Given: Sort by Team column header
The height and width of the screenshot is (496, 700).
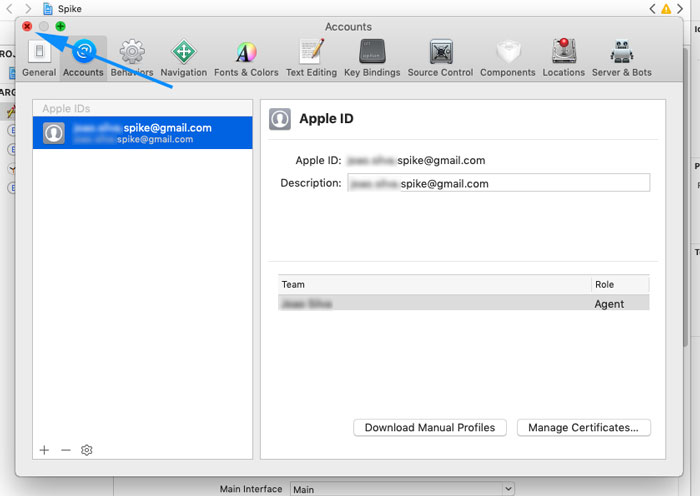Looking at the screenshot, I should tap(434, 284).
